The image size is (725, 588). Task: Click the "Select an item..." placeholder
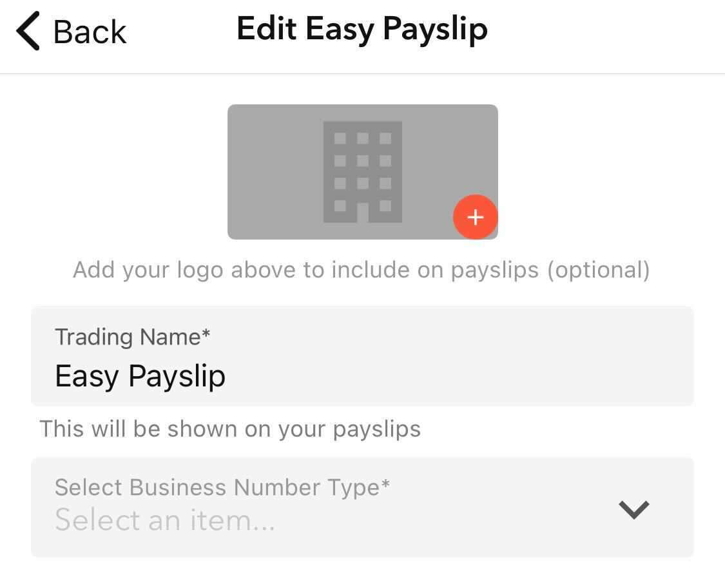click(x=165, y=520)
